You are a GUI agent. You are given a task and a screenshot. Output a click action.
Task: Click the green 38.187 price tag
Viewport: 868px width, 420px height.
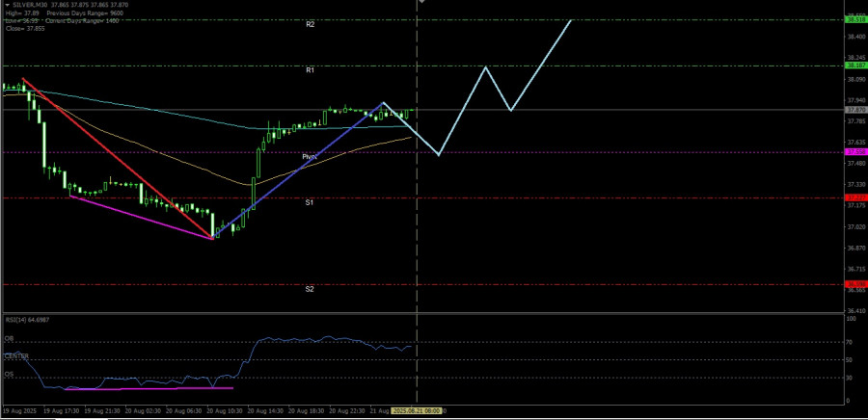point(855,66)
